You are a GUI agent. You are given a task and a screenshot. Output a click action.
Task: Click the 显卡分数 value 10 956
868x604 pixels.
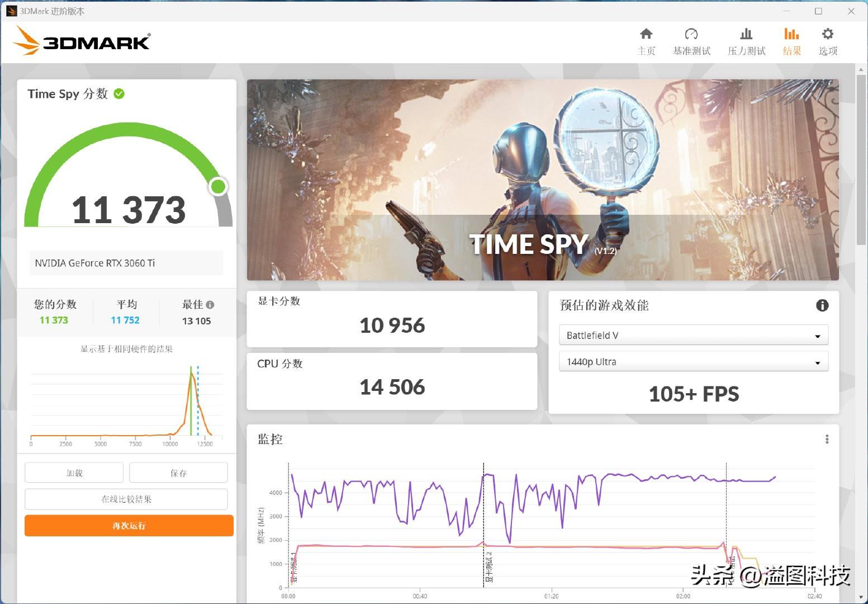(x=392, y=325)
